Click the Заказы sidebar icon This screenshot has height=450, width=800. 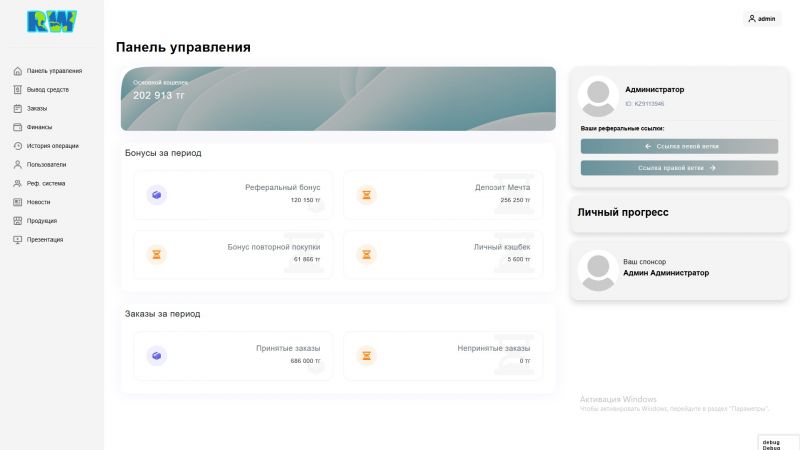(17, 108)
